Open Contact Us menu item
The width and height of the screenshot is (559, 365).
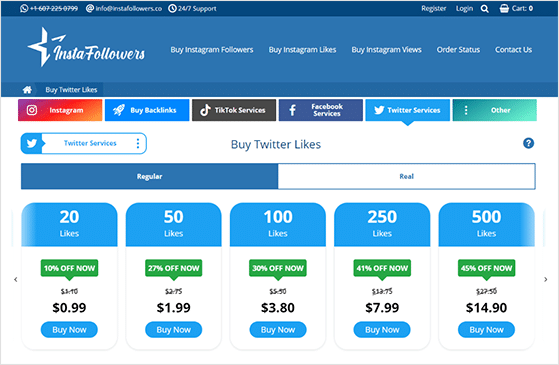(513, 50)
